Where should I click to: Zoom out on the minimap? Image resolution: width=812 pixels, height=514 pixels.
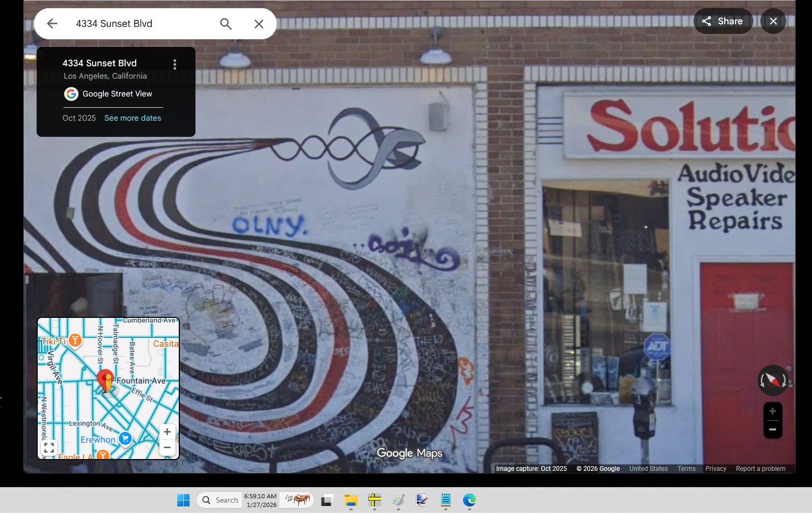(x=167, y=448)
